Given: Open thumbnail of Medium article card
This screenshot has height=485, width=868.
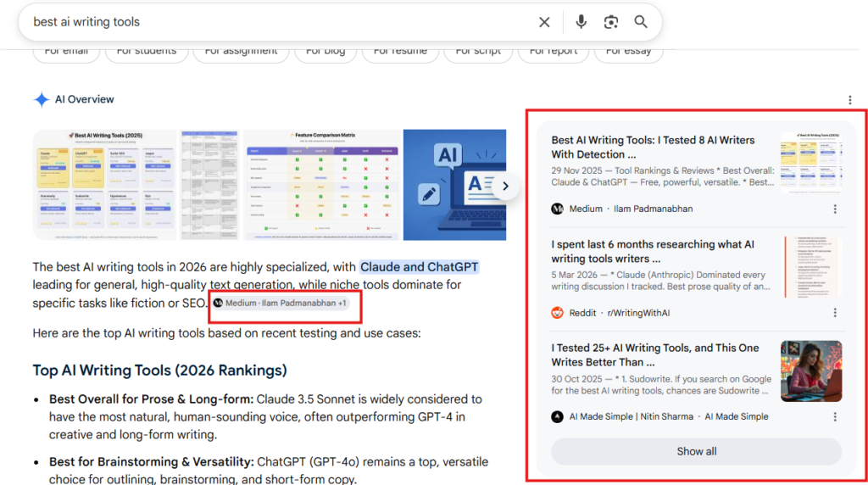Looking at the screenshot, I should [811, 162].
